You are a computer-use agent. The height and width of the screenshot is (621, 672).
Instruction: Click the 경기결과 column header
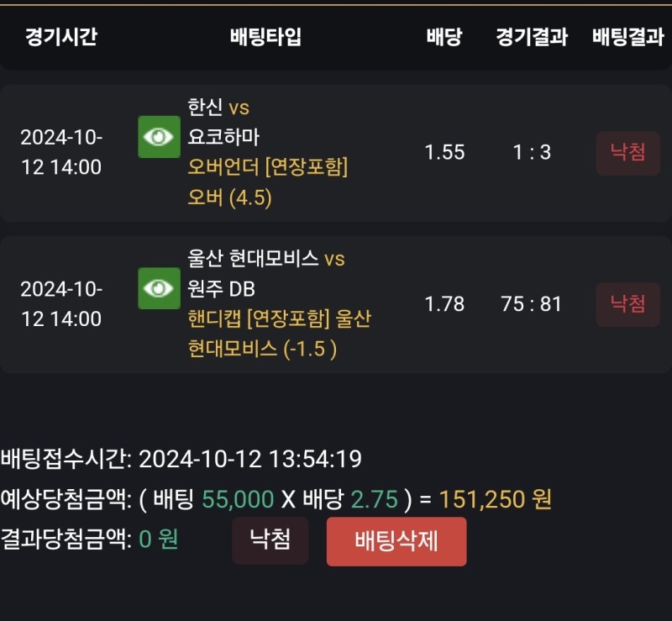pyautogui.click(x=532, y=37)
